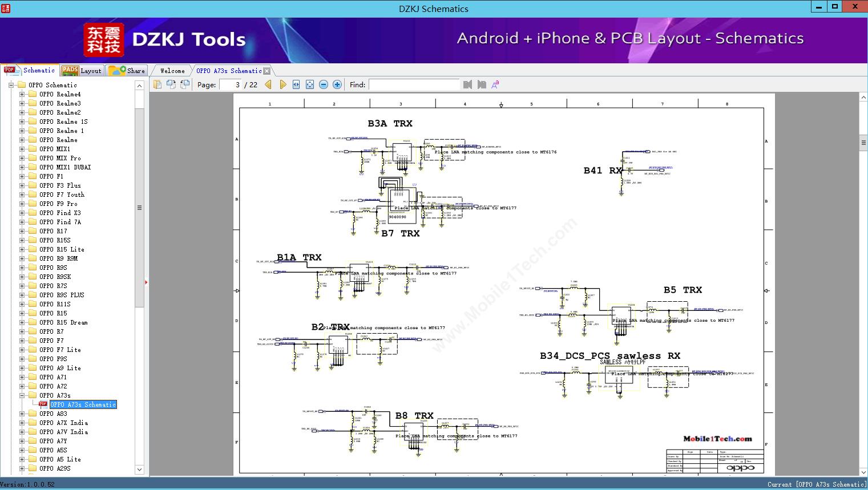Go to the previous page arrow

(x=268, y=84)
